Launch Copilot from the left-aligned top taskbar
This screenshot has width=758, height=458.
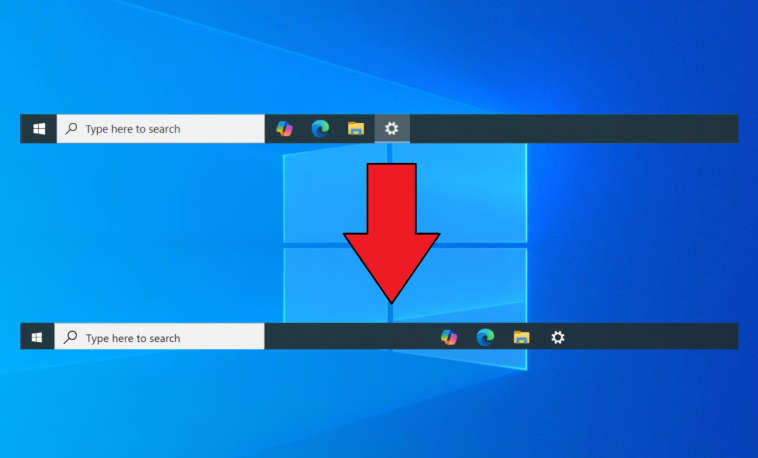[285, 129]
